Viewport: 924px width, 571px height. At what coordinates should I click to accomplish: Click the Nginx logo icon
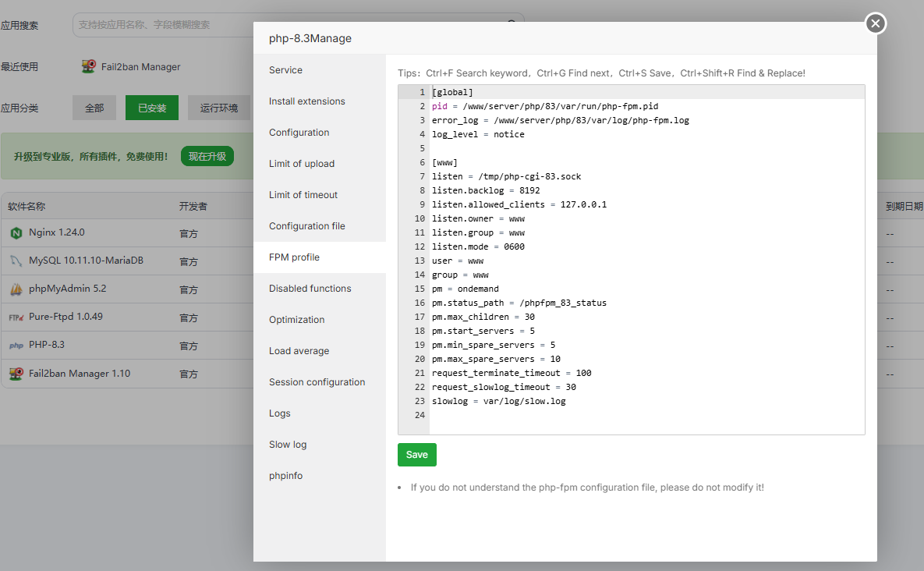coord(16,232)
